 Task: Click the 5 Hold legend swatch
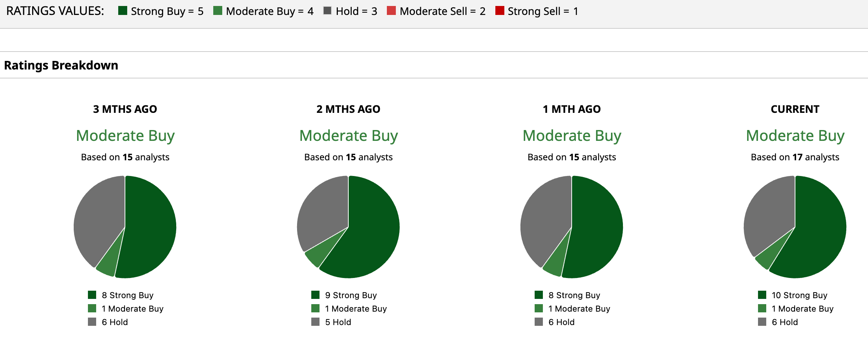(315, 322)
